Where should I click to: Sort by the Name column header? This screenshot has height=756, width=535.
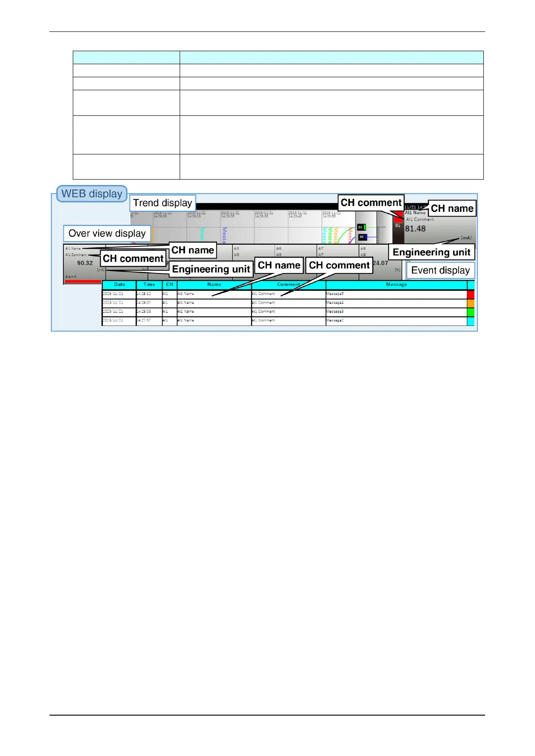(x=214, y=285)
